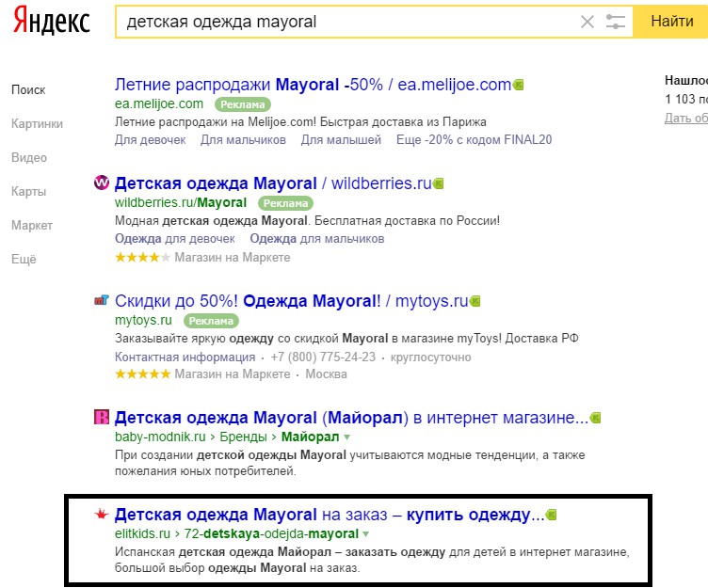Viewport: 708px width, 588px height.
Task: Open Скидки до 50%! Одежда Mayoral result
Action: pos(291,300)
